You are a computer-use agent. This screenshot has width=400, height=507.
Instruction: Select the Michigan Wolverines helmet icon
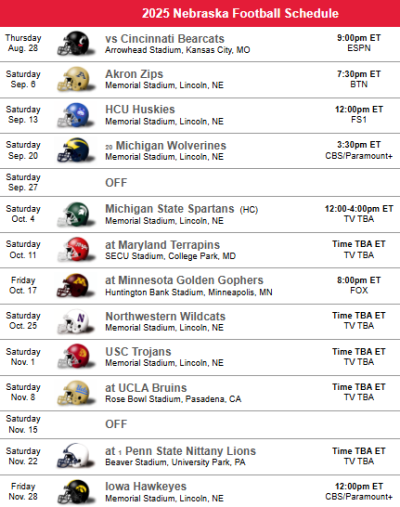pos(76,151)
